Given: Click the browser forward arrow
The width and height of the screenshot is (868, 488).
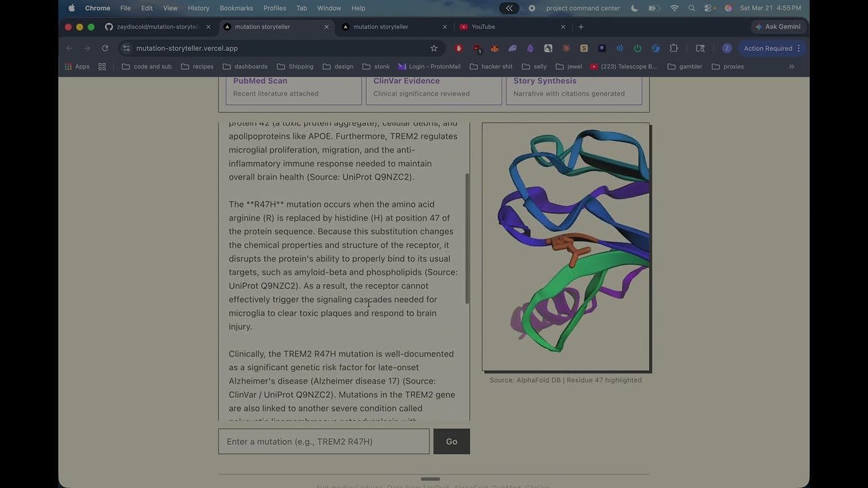Looking at the screenshot, I should point(87,48).
